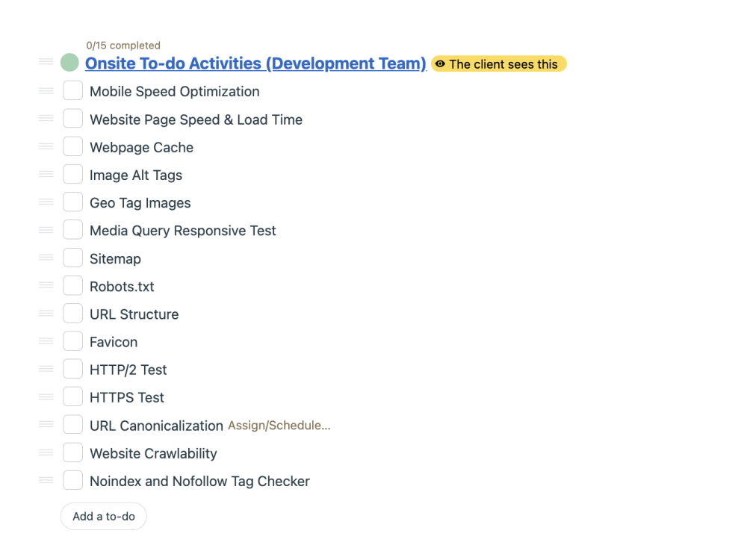Check Media Query Responsive Test box
This screenshot has height=560, width=747.
[73, 229]
